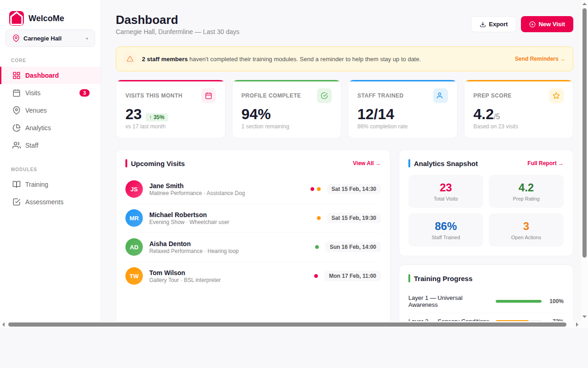
Task: Click the calendar icon on Visits This Month card
Action: [x=208, y=96]
